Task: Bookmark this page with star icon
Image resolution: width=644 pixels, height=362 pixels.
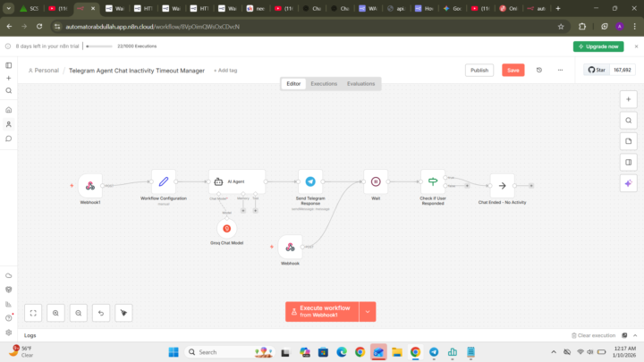Action: [561, 27]
